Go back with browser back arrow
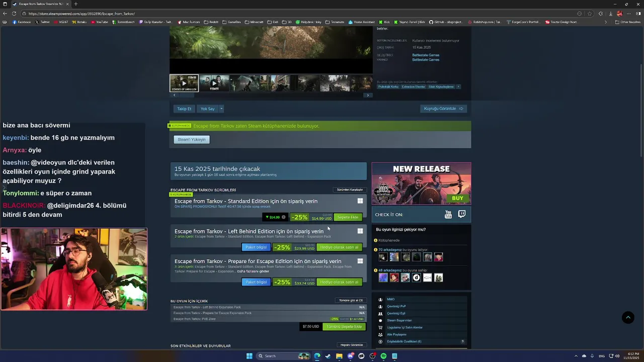Image resolution: width=644 pixels, height=362 pixels. click(5, 14)
